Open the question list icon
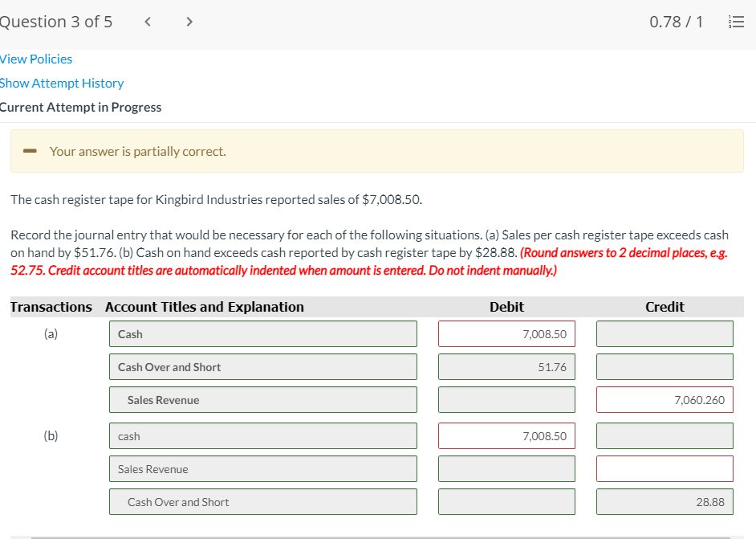Viewport: 756px width, 539px height. point(736,22)
